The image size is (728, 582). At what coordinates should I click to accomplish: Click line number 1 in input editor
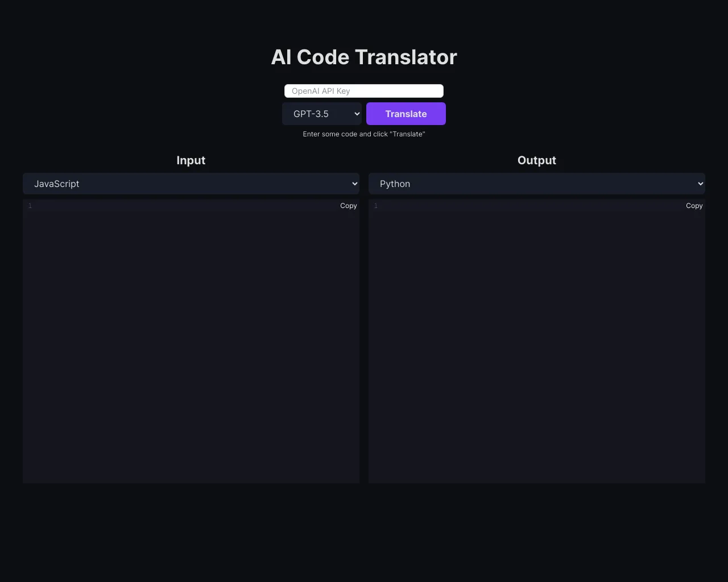(x=30, y=206)
